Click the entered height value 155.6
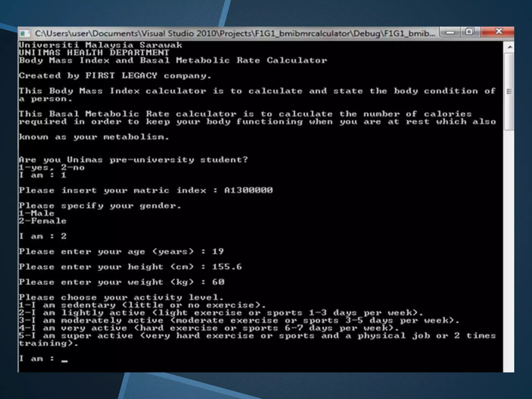This screenshot has width=532, height=399. [227, 267]
